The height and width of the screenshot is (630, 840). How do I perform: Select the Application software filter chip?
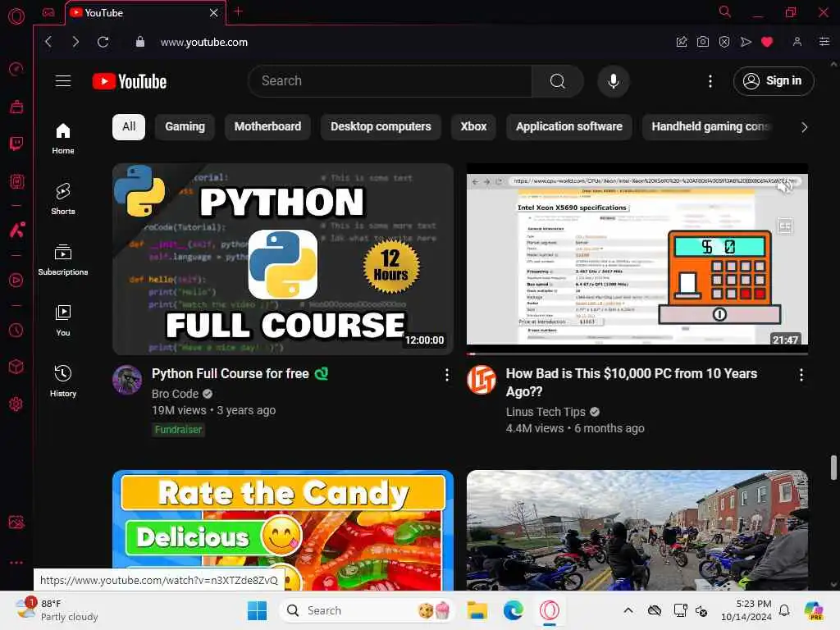[x=569, y=127]
